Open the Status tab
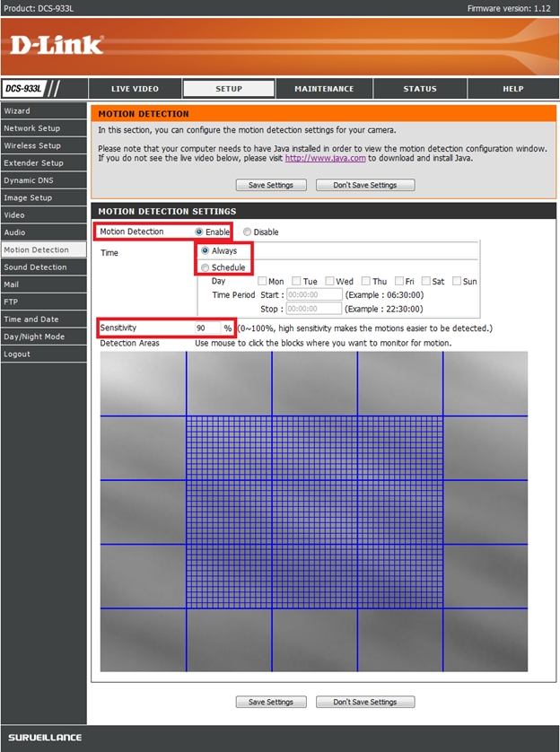Viewport: 560px width, 752px height. point(419,89)
